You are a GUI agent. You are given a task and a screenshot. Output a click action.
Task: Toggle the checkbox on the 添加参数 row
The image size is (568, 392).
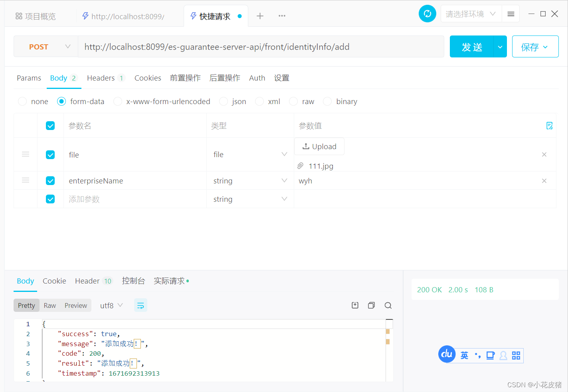50,199
